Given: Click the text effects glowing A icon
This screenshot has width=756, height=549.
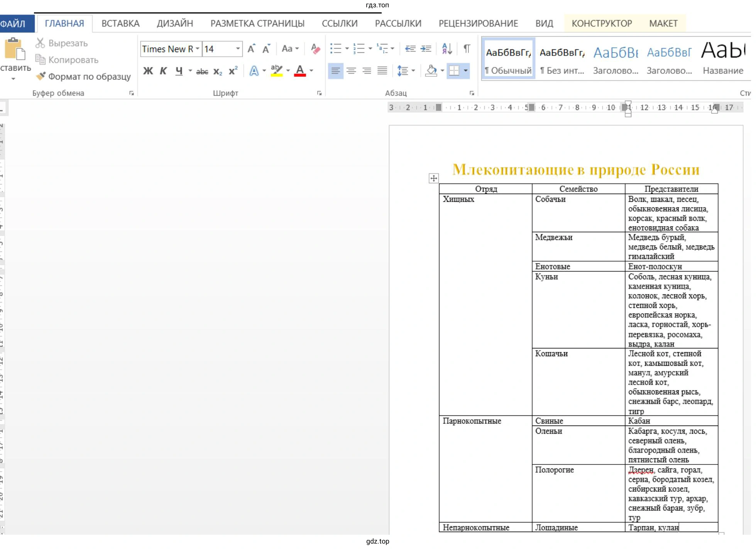Looking at the screenshot, I should [x=254, y=71].
